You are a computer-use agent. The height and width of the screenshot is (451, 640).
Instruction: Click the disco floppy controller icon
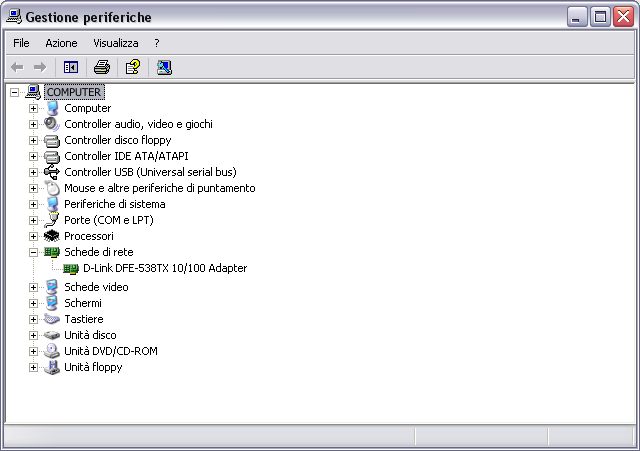[52, 140]
